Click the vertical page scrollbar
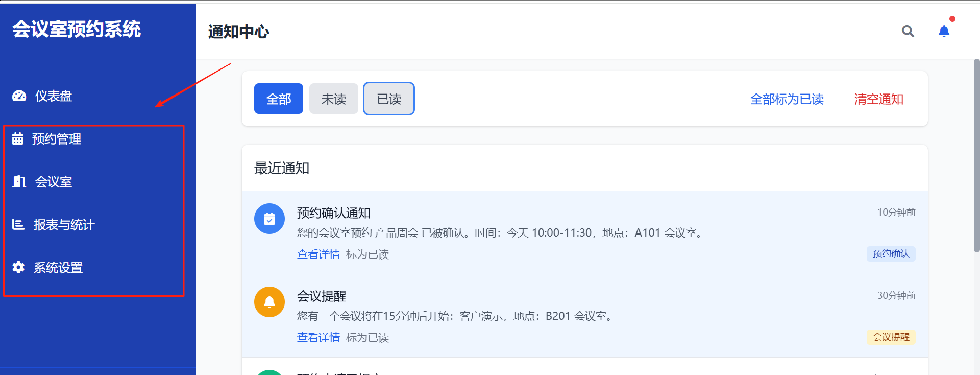This screenshot has width=980, height=375. 976,155
